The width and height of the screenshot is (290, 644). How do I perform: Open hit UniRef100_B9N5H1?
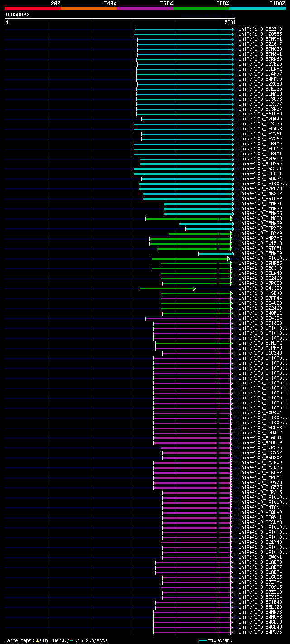tap(260, 39)
